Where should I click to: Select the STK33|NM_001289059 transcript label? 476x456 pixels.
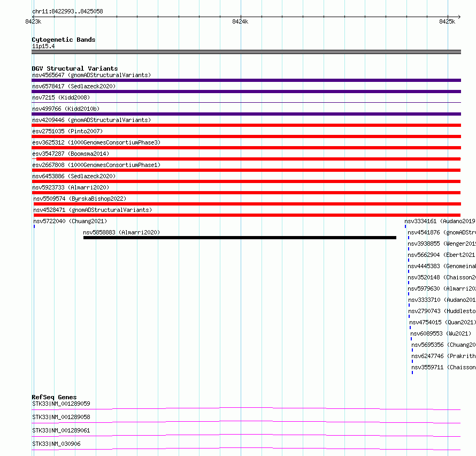tap(61, 404)
